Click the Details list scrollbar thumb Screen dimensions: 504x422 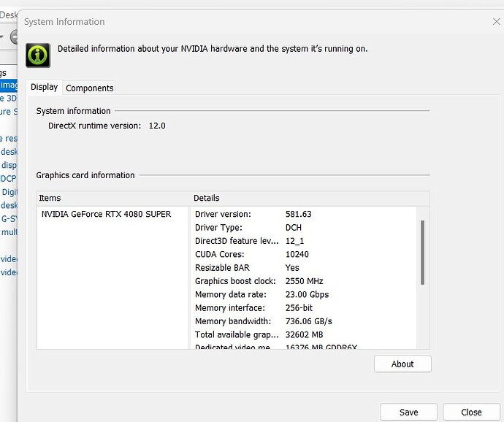pyautogui.click(x=422, y=253)
